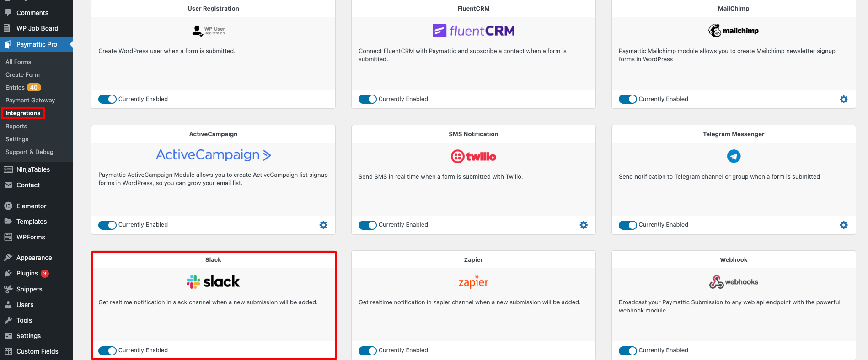Open ActiveCampaign settings gear icon
Image resolution: width=868 pixels, height=360 pixels.
click(x=323, y=225)
